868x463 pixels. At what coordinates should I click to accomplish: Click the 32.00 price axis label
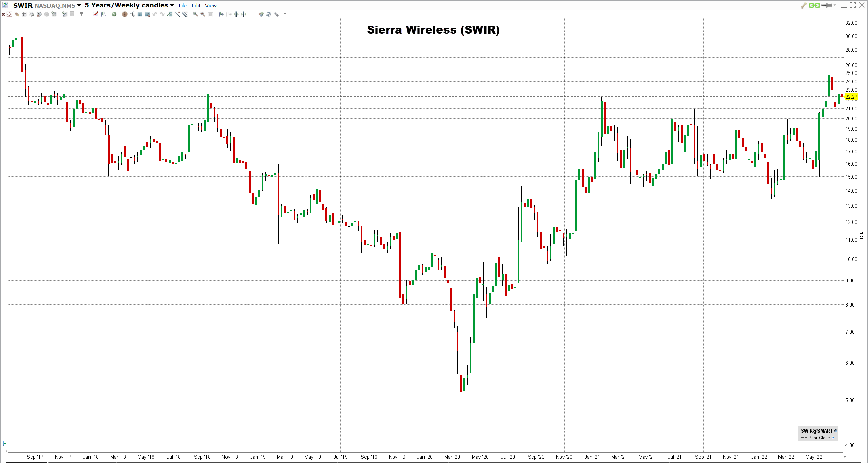(x=851, y=23)
